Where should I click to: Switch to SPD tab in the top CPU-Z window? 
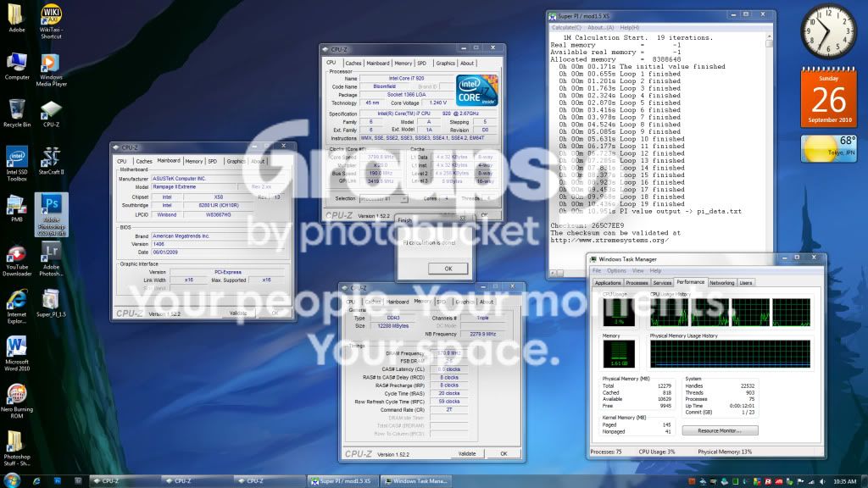(422, 63)
